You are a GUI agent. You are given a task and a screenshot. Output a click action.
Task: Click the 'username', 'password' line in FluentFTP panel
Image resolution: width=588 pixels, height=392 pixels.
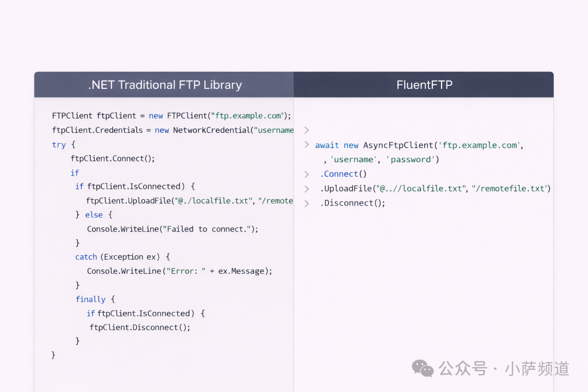[381, 160]
